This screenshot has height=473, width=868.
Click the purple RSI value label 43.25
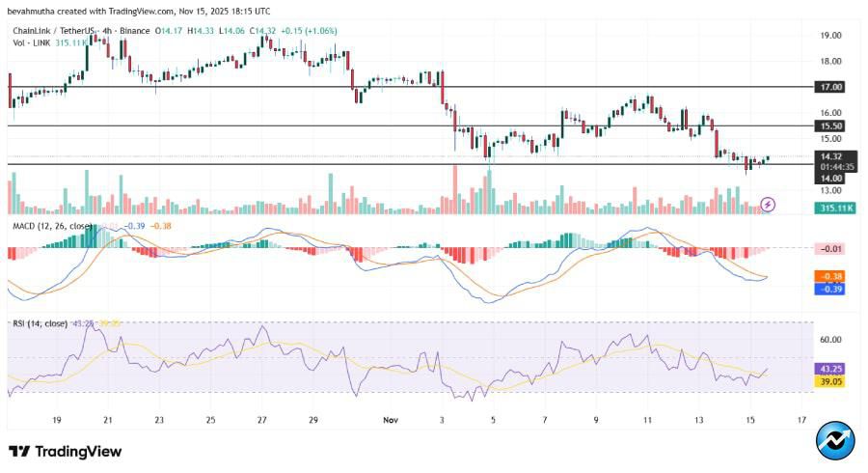tap(830, 369)
